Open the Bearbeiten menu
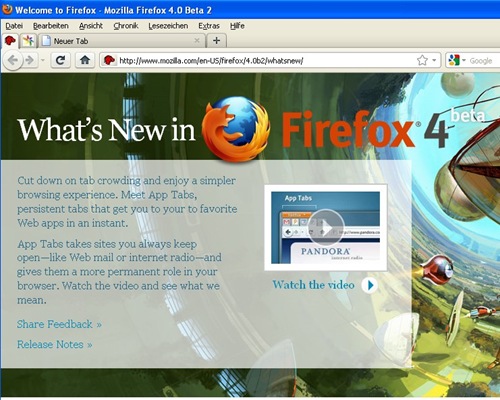Screen dimensions: 500x400 pos(51,26)
